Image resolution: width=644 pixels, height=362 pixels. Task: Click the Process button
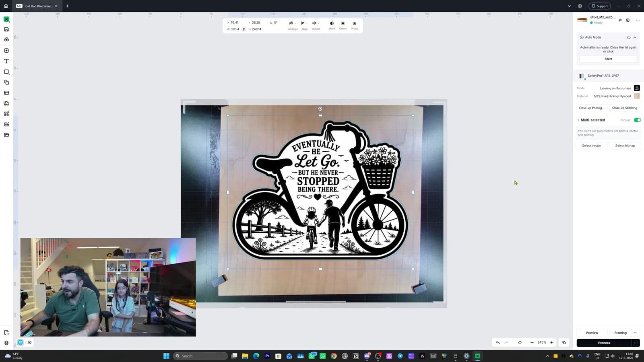click(604, 343)
